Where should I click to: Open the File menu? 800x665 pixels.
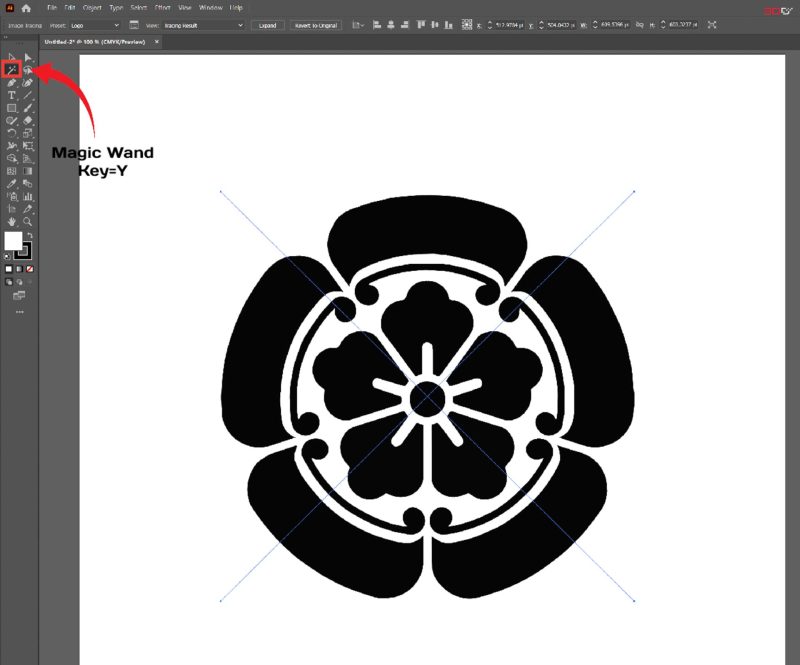point(52,8)
